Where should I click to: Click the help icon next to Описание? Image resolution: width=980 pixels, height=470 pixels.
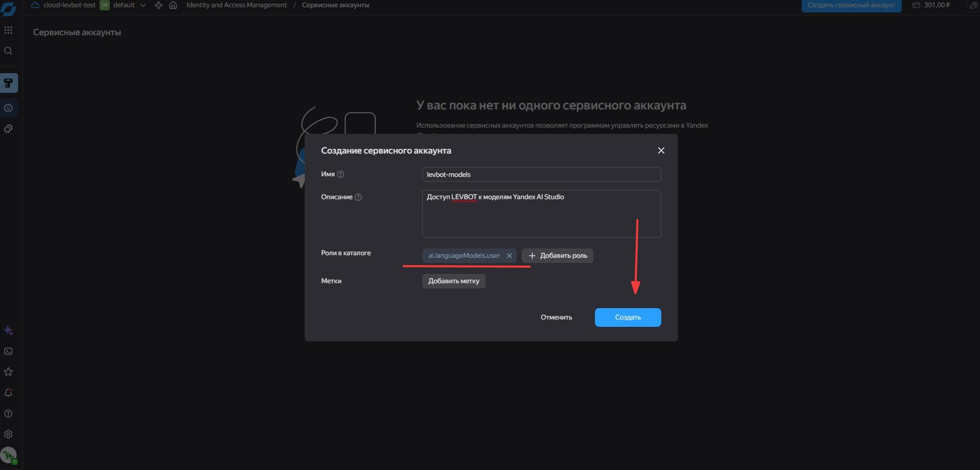pyautogui.click(x=358, y=197)
